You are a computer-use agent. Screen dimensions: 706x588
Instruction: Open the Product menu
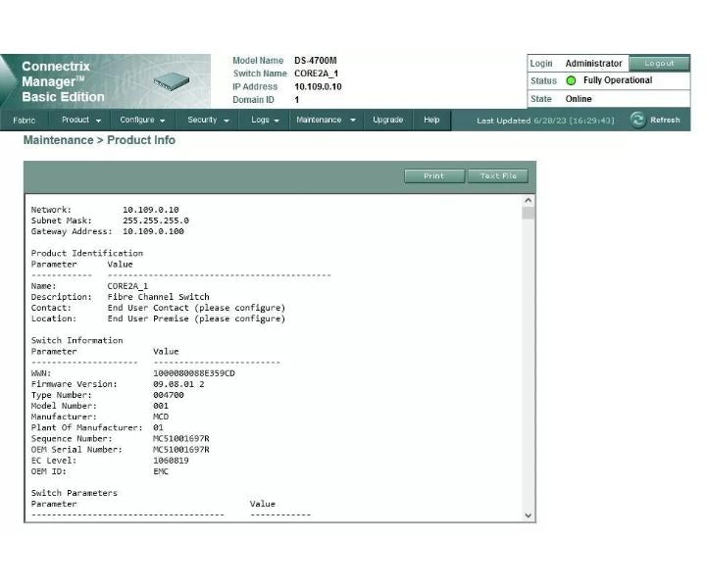point(76,120)
